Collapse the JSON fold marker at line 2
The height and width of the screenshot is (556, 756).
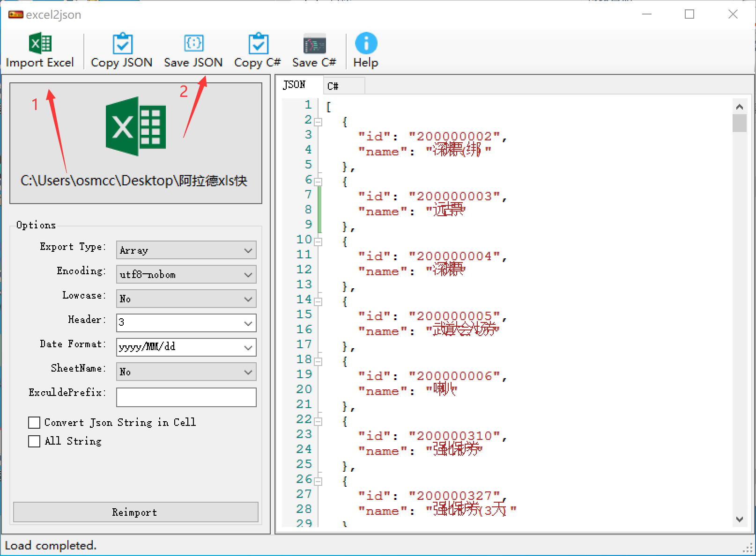[319, 122]
